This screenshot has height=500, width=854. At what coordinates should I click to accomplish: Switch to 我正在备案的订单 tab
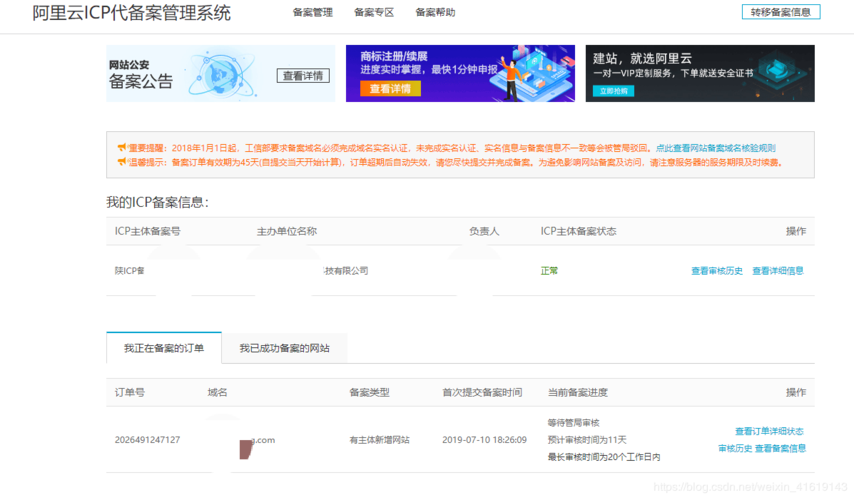(x=164, y=348)
